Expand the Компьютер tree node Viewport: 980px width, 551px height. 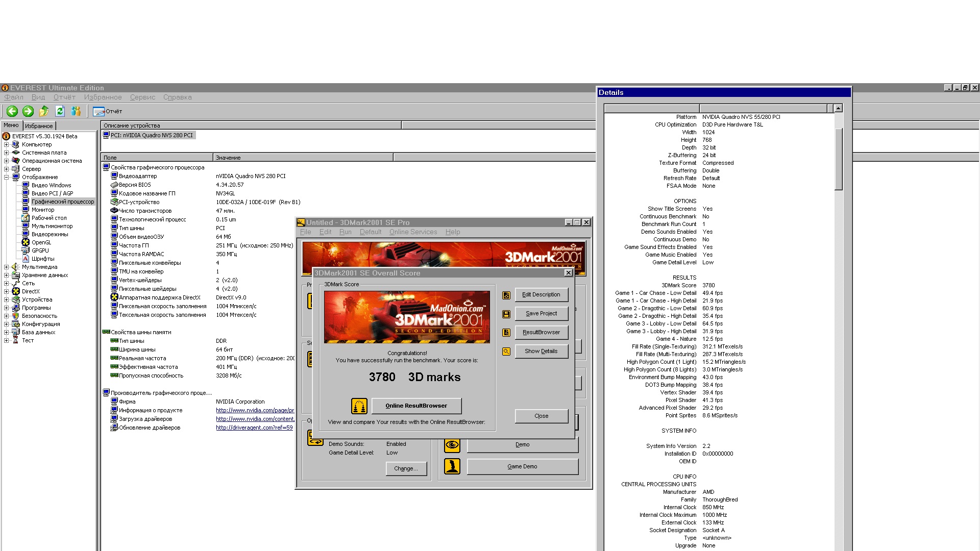tap(6, 144)
